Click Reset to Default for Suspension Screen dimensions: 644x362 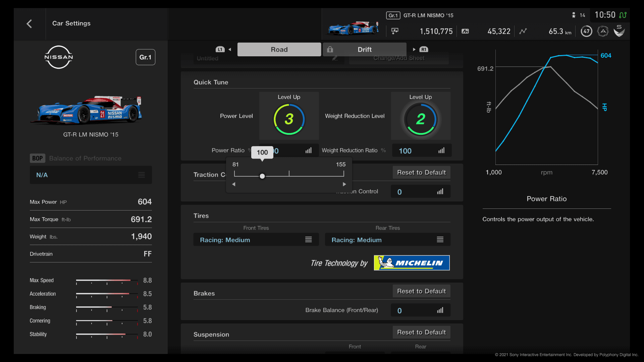point(421,332)
